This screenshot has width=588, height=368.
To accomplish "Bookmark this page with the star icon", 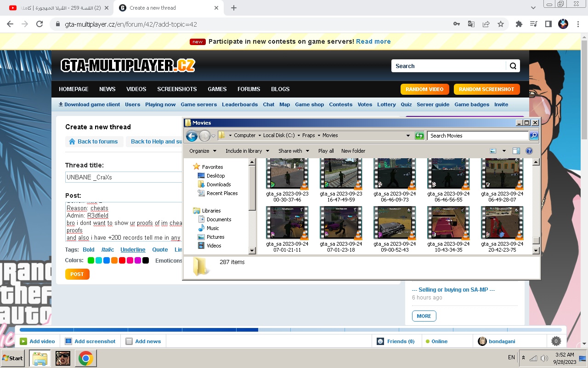I will point(501,24).
